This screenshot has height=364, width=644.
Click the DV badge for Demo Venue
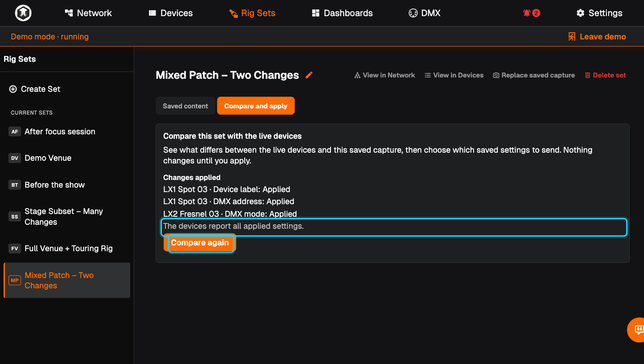click(15, 158)
